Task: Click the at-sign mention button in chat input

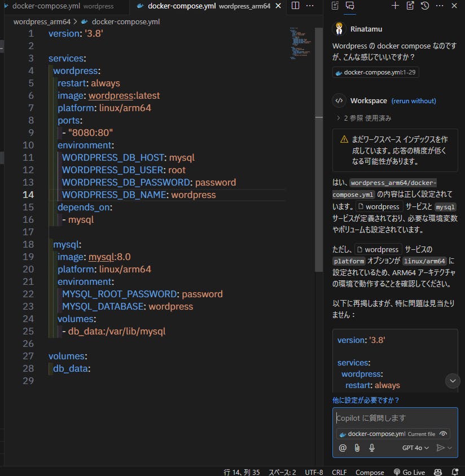Action: [x=343, y=448]
